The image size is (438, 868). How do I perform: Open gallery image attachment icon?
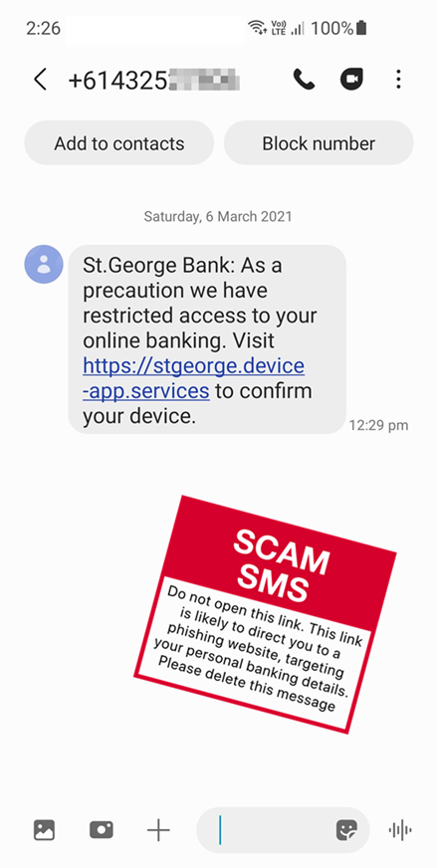click(x=45, y=830)
